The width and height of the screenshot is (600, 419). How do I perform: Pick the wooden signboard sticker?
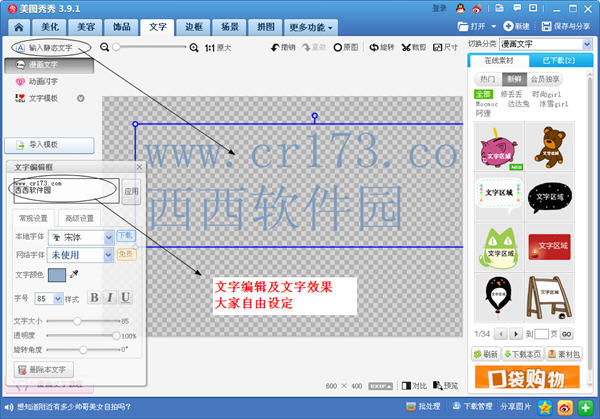550,298
